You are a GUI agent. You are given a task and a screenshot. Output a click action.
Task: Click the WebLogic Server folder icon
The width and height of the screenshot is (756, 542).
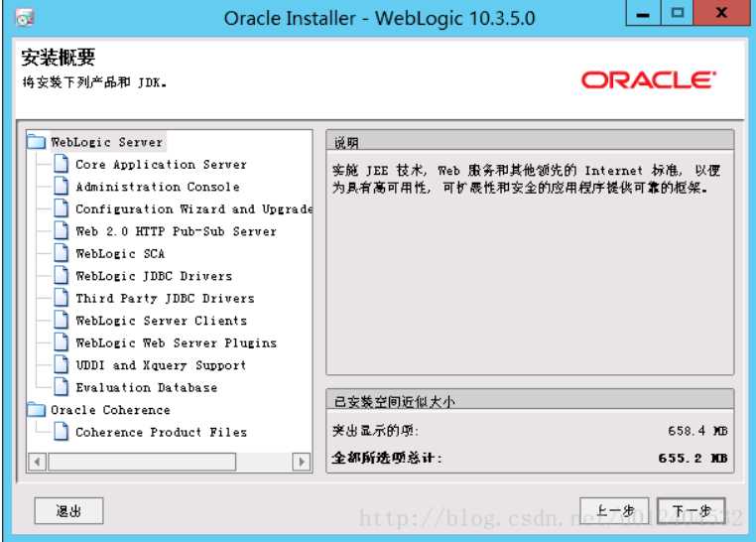[x=36, y=141]
